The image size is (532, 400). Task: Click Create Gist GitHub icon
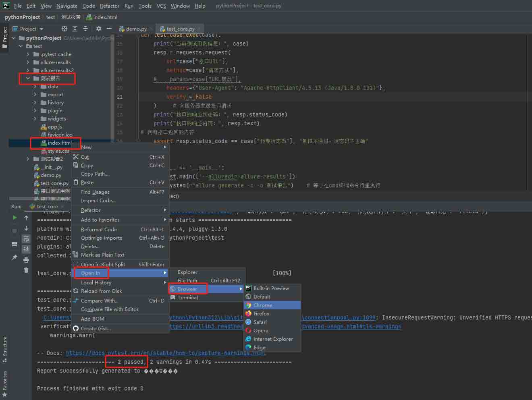pyautogui.click(x=76, y=329)
